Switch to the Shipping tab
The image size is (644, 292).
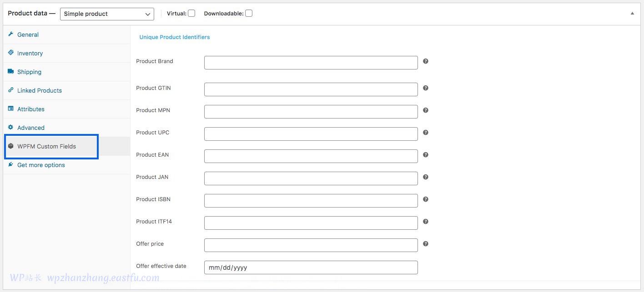pos(66,72)
